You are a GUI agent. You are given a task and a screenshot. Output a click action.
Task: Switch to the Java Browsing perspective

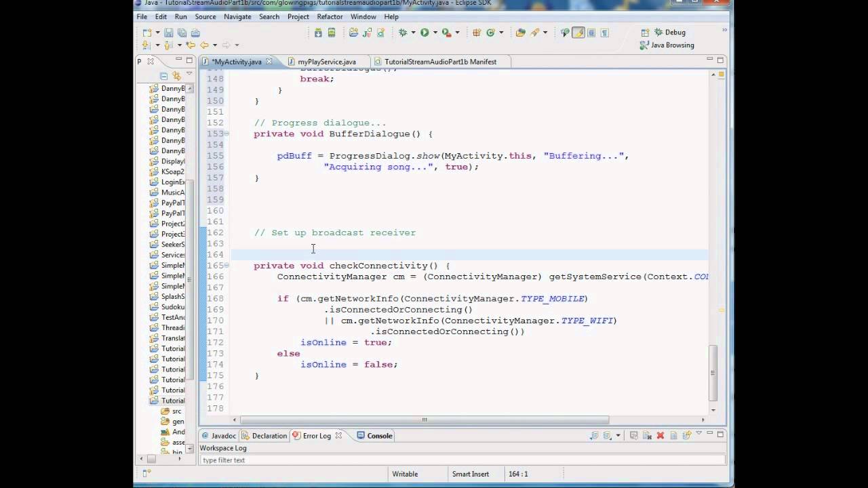tap(667, 45)
